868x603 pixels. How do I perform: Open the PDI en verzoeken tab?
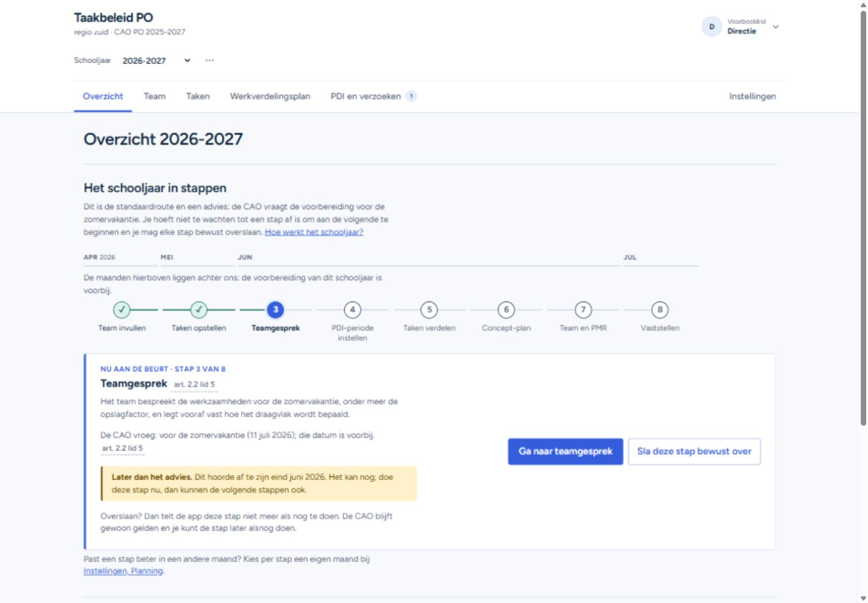(373, 96)
